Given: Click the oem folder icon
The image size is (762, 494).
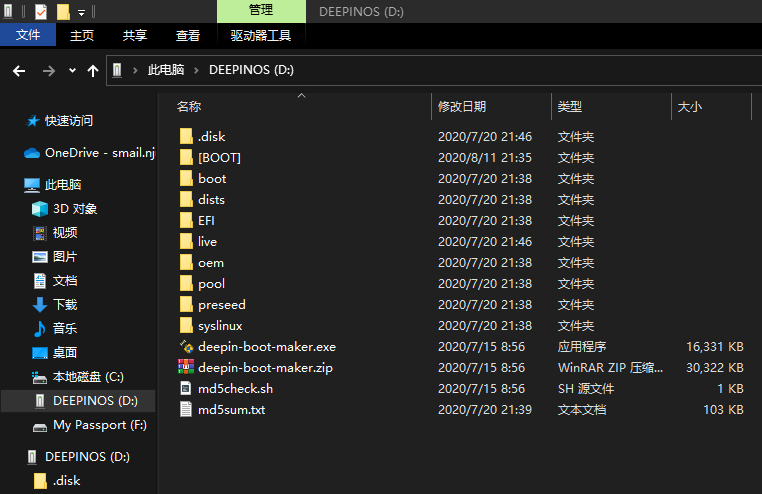Looking at the screenshot, I should (x=186, y=263).
